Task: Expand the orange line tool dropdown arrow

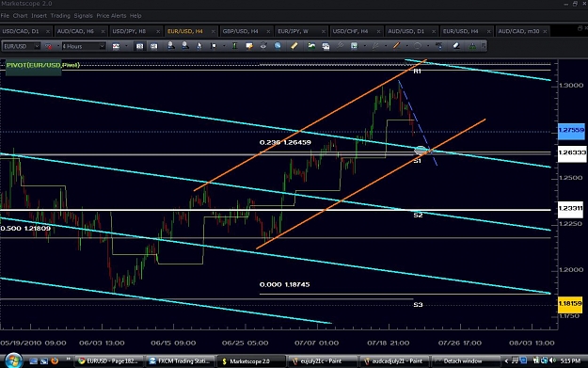Action: tap(406, 46)
